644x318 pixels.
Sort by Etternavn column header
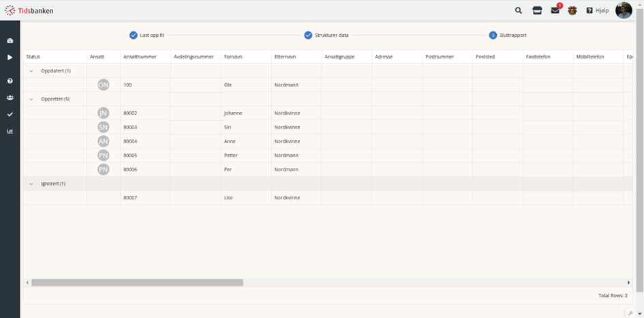tap(296, 57)
